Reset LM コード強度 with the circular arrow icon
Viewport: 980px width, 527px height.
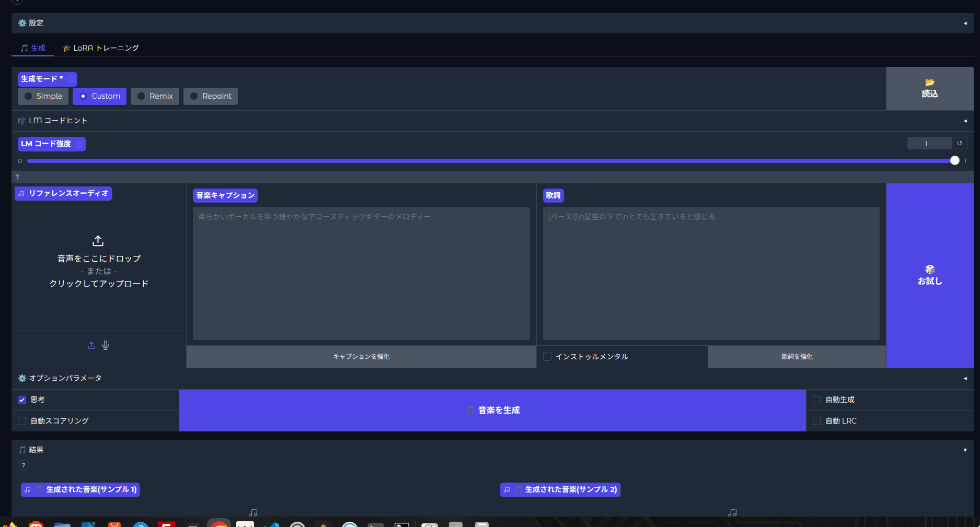pos(960,143)
